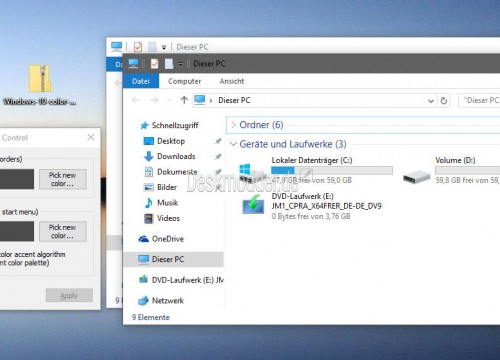Click the color accent algorithm option text
The image size is (500, 360).
[33, 259]
